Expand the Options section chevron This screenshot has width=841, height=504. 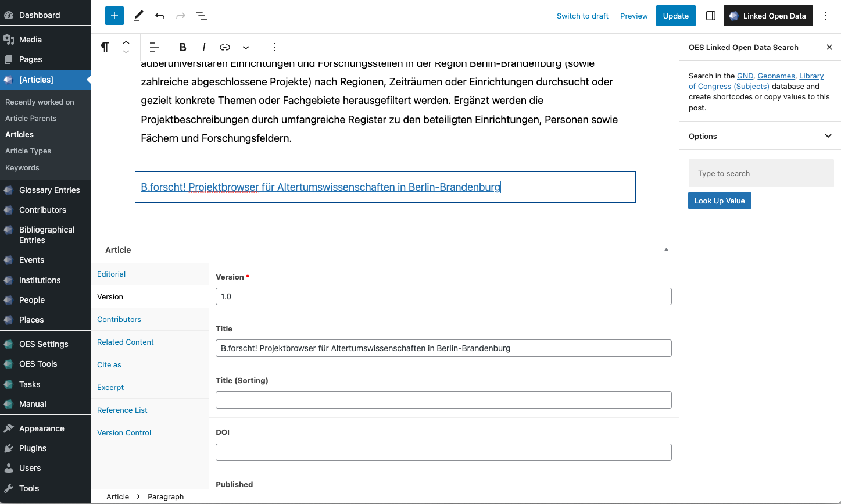828,136
